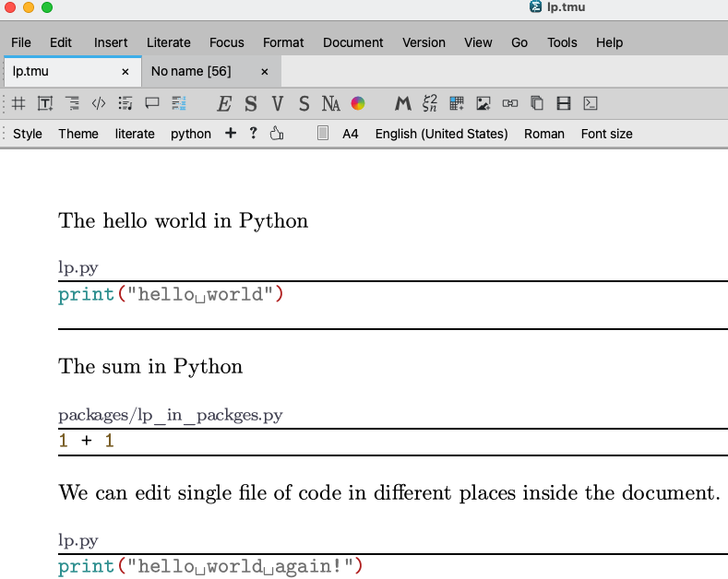Open the Go menu
The image size is (728, 579).
519,42
